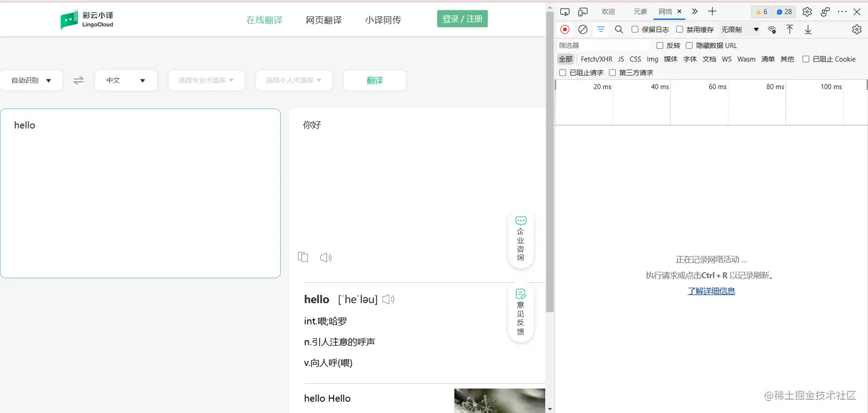This screenshot has height=413, width=868.
Task: Clear the network log
Action: click(x=583, y=29)
